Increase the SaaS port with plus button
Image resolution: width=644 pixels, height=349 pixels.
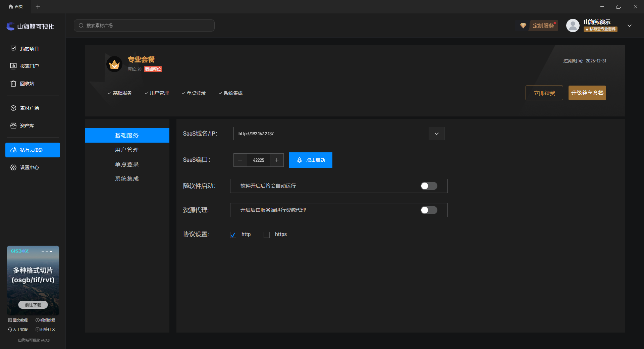277,160
